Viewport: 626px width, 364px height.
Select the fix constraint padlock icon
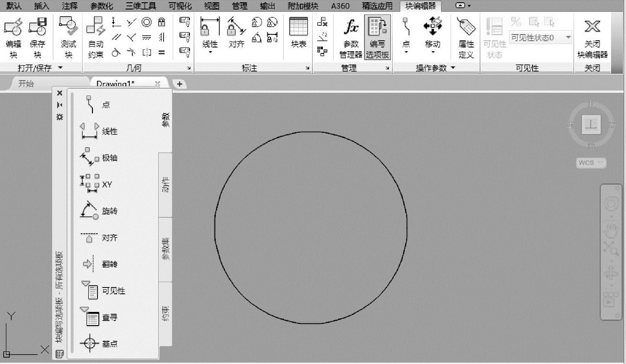click(x=161, y=22)
